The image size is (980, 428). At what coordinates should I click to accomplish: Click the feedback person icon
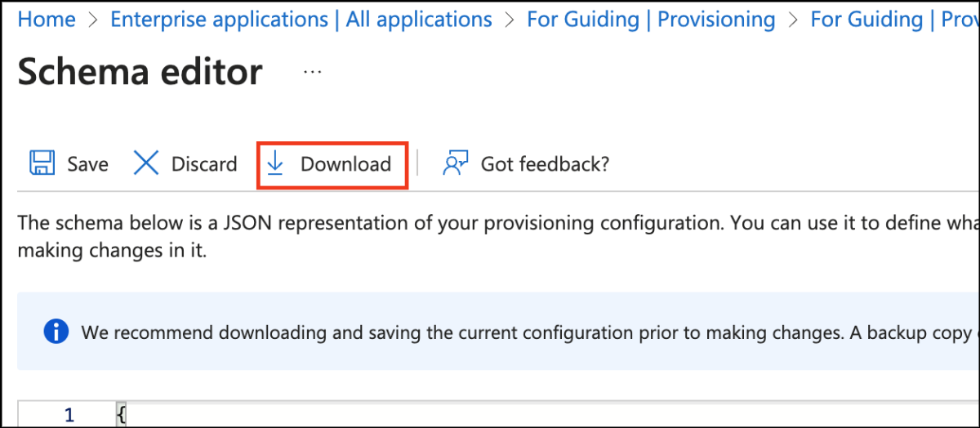pyautogui.click(x=455, y=163)
